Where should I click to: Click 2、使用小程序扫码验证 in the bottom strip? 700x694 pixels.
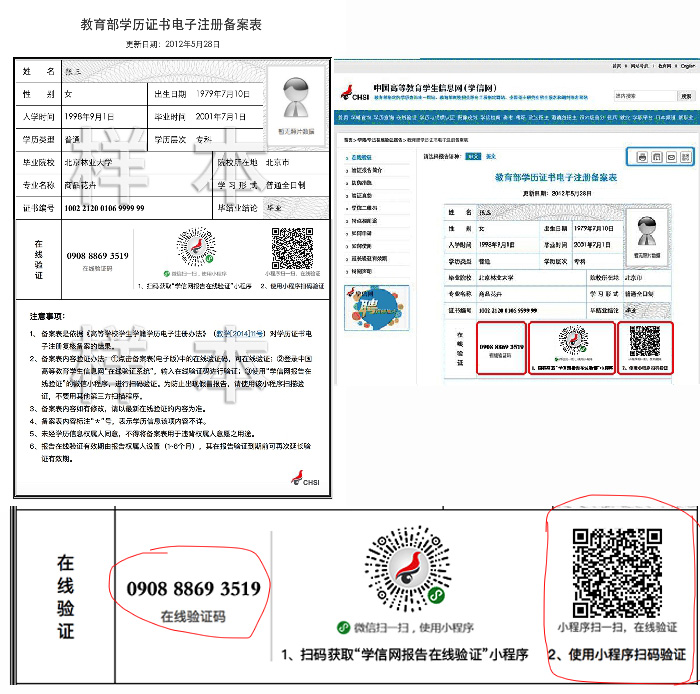(x=617, y=655)
